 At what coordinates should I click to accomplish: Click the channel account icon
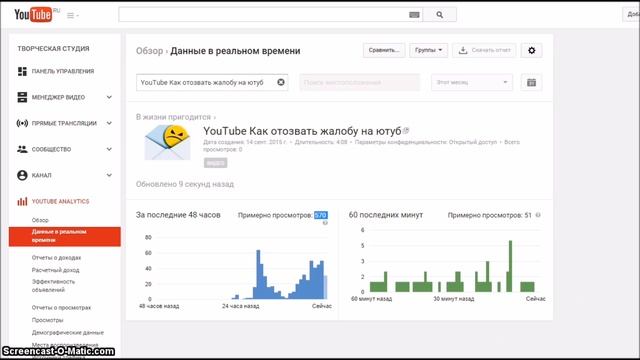pos(22,176)
